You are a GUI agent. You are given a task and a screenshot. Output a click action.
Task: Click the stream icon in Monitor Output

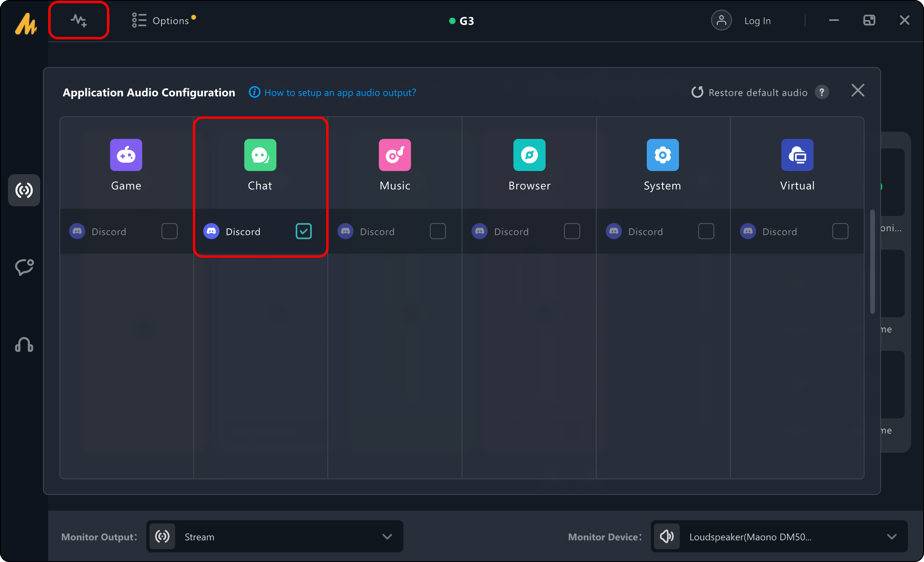162,537
